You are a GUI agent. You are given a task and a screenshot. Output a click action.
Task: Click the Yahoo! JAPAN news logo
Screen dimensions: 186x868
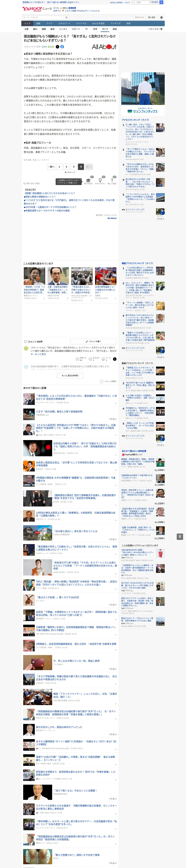pyautogui.click(x=37, y=9)
